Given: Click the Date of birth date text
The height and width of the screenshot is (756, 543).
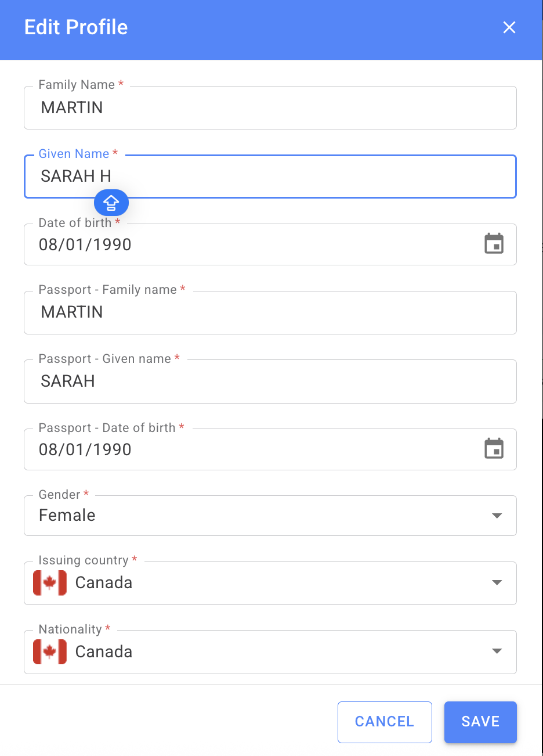Looking at the screenshot, I should pyautogui.click(x=85, y=244).
